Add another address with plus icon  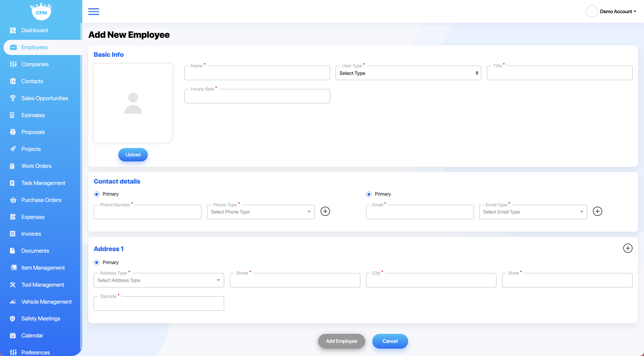[628, 248]
